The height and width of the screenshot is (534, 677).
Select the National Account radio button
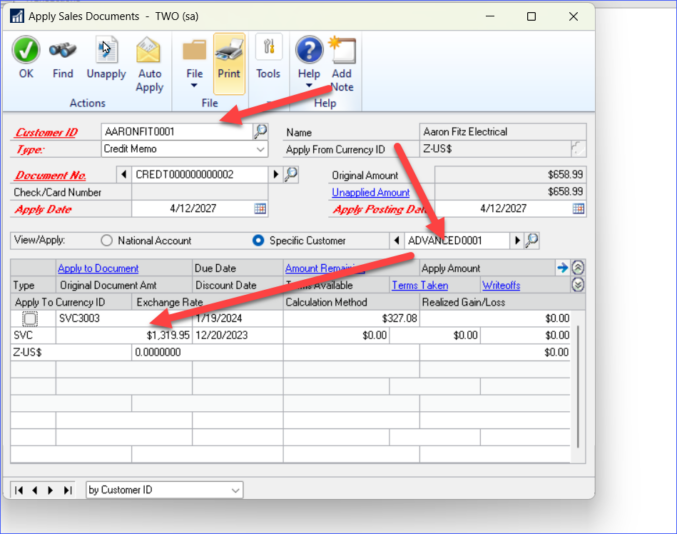tap(107, 241)
